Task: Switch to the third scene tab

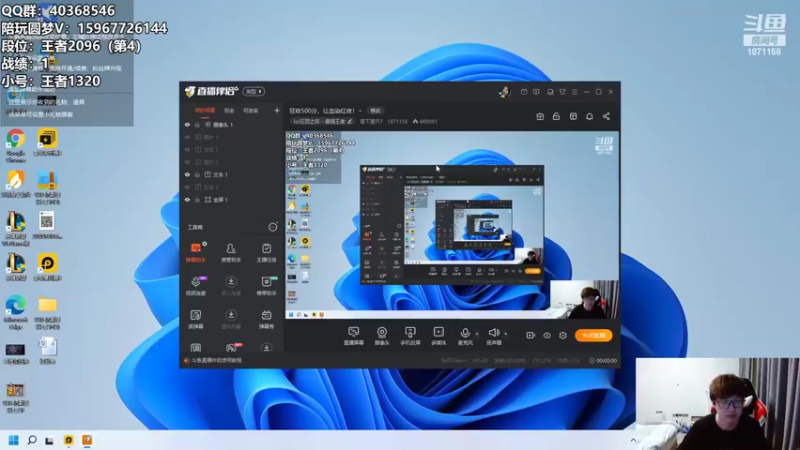Action: click(x=251, y=111)
